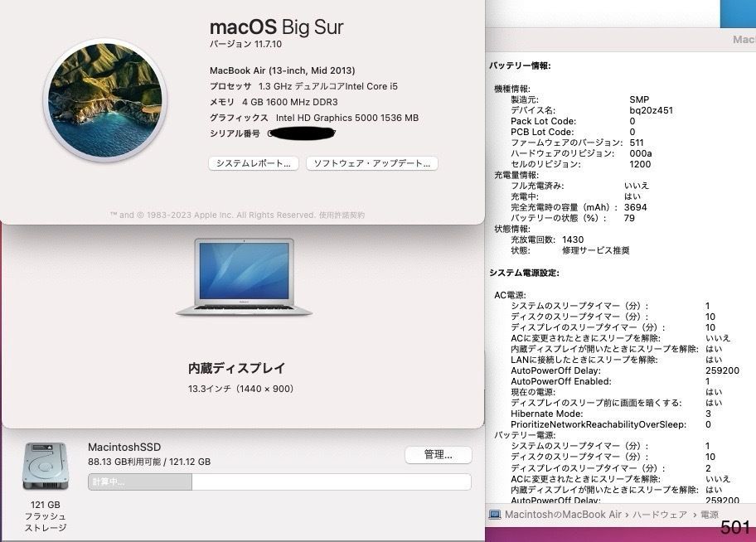
Task: Click the ソフトウェア・アップデート button
Action: point(371,163)
